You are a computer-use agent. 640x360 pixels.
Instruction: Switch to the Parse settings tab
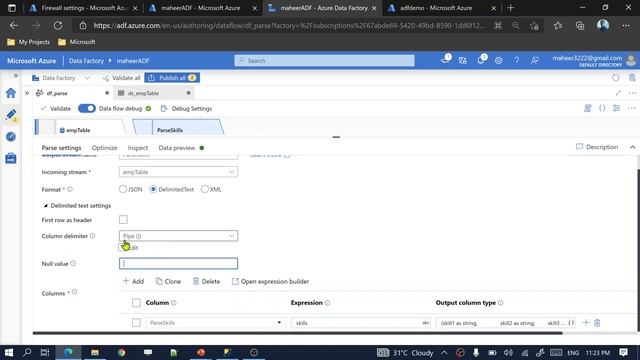61,148
